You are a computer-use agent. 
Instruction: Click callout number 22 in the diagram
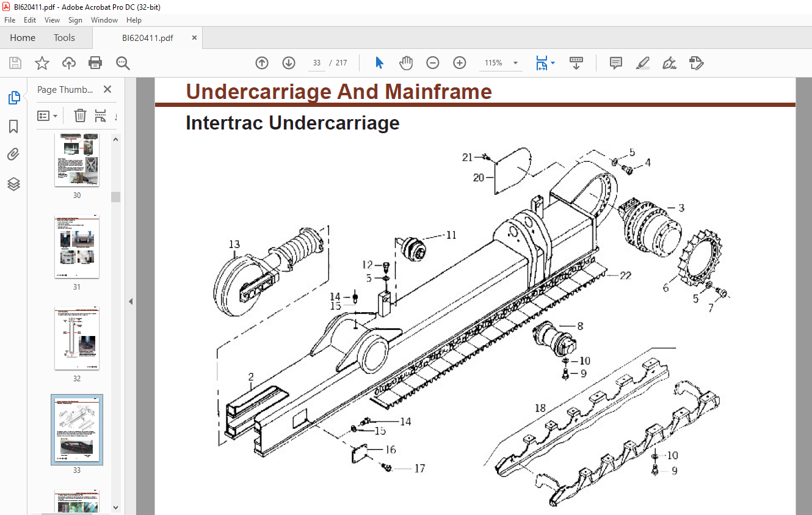pos(625,276)
